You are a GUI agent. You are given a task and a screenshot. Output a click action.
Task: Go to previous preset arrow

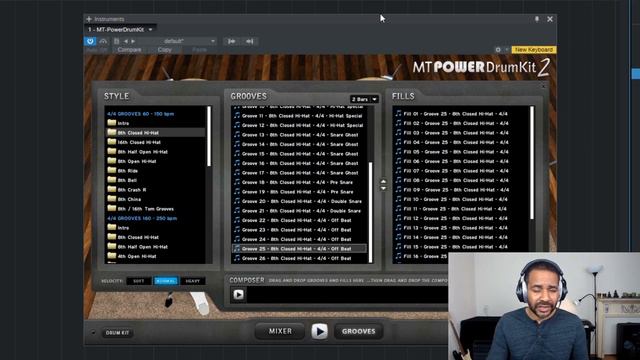point(126,41)
